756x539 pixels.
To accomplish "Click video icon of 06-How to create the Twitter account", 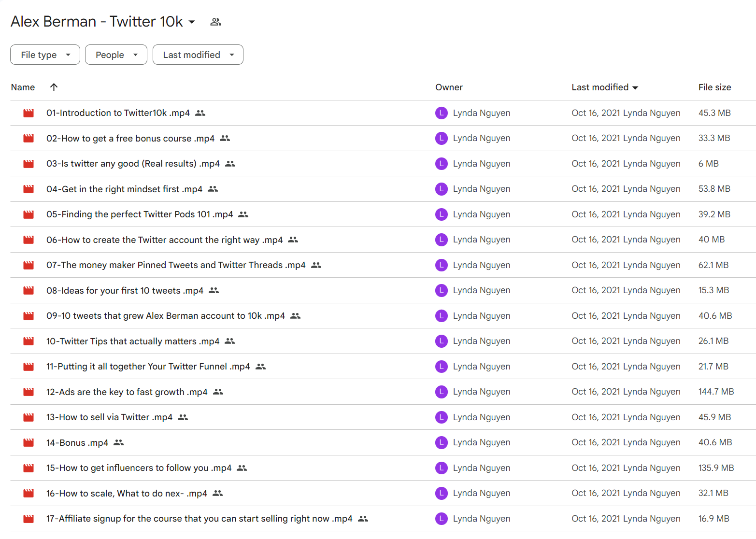I will point(29,240).
